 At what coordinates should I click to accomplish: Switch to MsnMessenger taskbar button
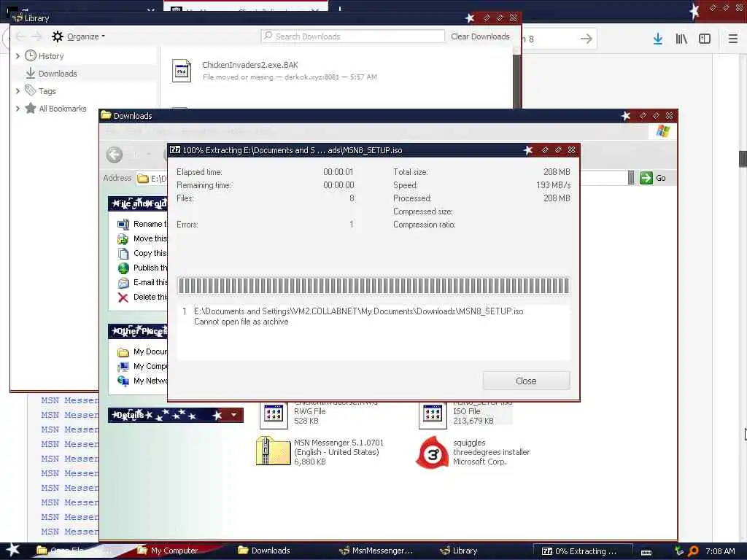click(376, 551)
